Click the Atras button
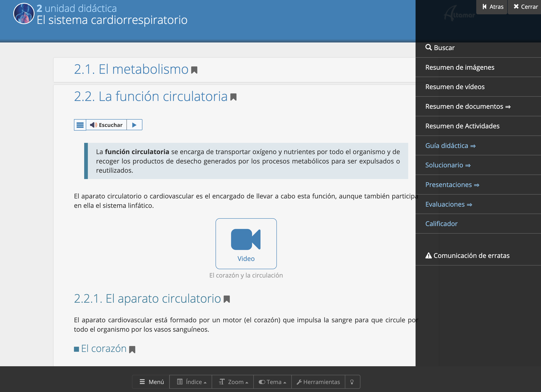541x392 pixels. [492, 7]
